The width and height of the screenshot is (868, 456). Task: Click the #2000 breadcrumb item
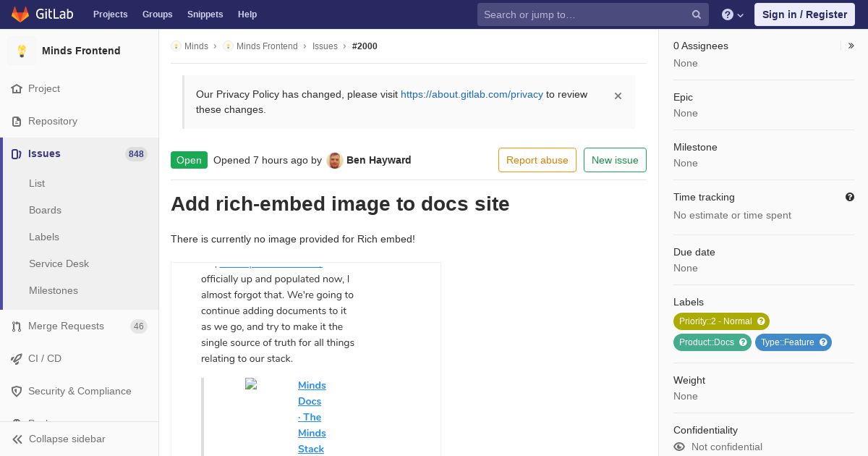365,46
